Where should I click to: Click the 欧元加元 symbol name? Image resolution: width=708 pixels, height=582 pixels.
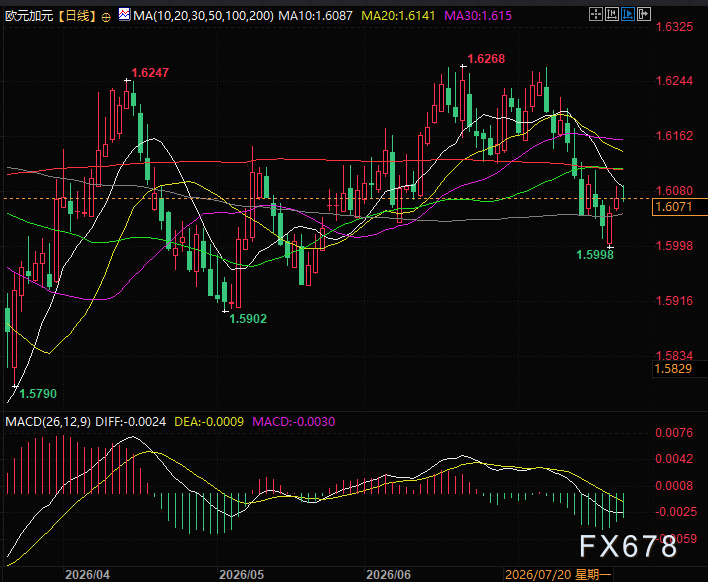click(x=29, y=16)
